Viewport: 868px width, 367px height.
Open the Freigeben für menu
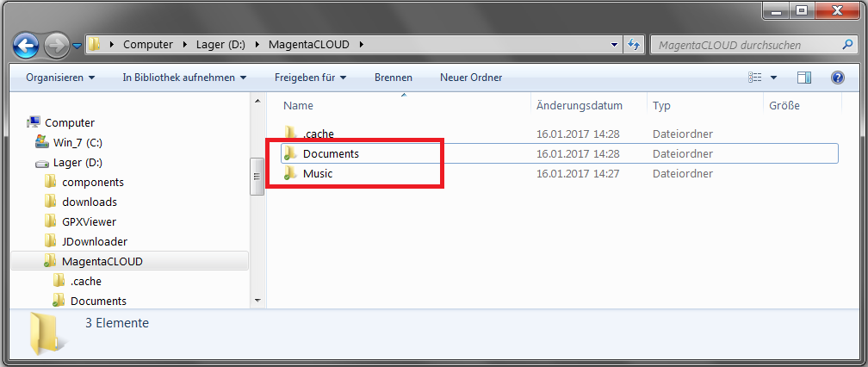pyautogui.click(x=311, y=78)
